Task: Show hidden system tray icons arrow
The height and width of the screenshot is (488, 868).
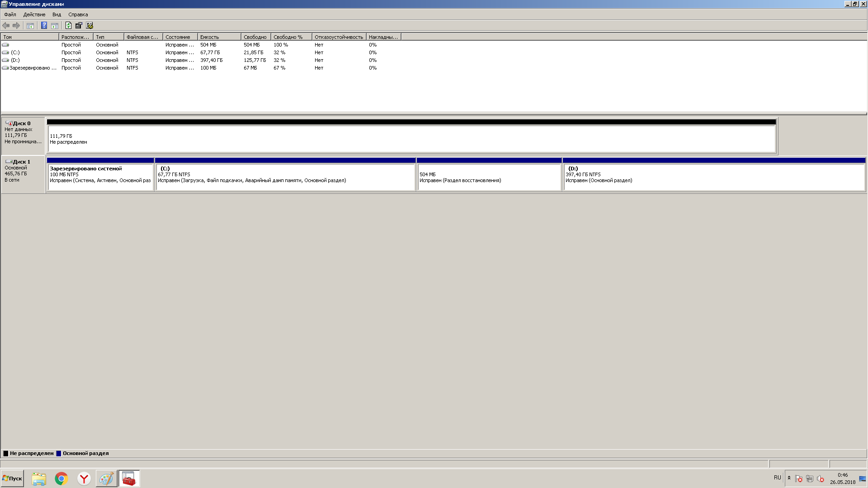Action: coord(789,478)
